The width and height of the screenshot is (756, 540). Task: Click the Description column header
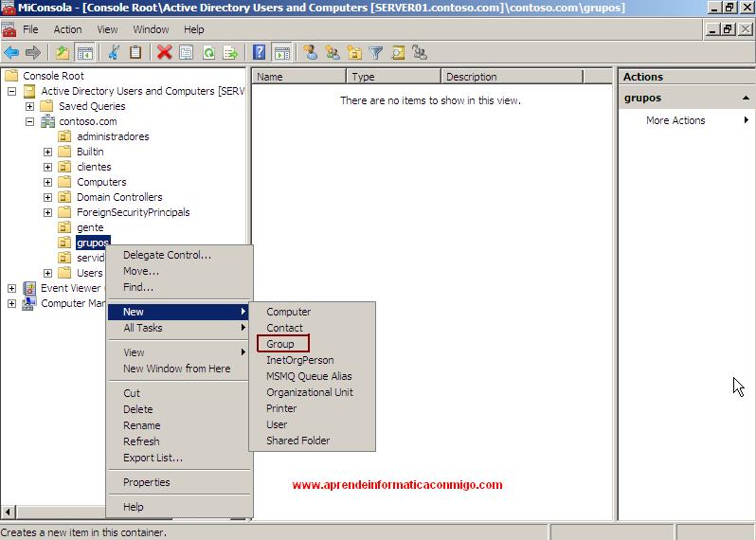tap(471, 77)
